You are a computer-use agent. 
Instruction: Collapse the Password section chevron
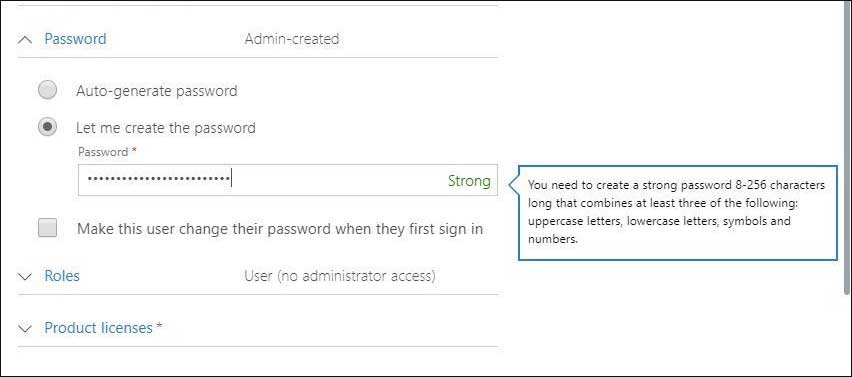(x=25, y=40)
